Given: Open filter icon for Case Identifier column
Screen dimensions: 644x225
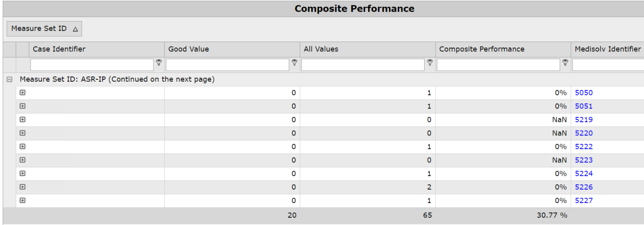Looking at the screenshot, I should click(158, 63).
